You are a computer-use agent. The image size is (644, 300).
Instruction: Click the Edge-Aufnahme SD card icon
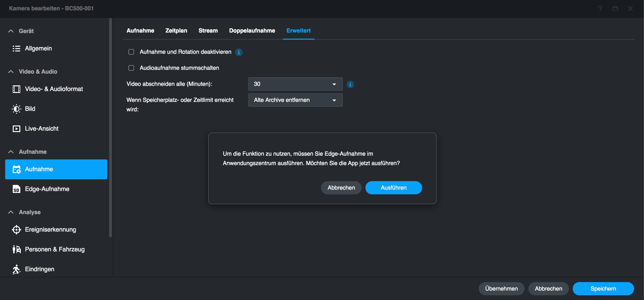(x=16, y=189)
